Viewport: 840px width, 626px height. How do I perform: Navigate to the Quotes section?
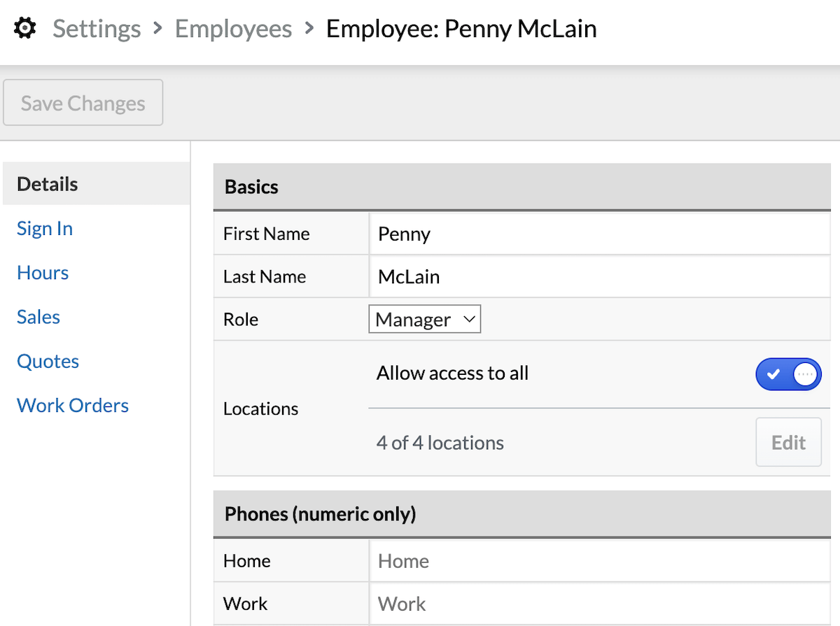(x=48, y=361)
